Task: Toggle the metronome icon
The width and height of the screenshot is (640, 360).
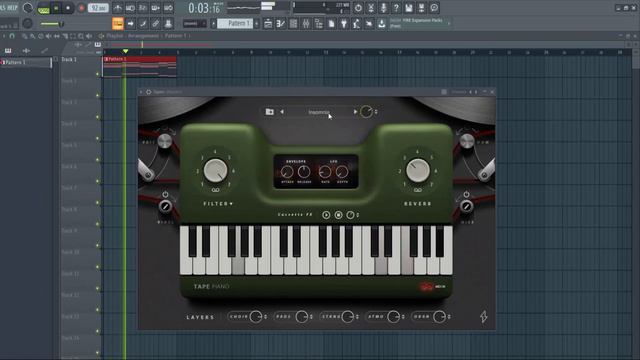Action: click(x=118, y=8)
